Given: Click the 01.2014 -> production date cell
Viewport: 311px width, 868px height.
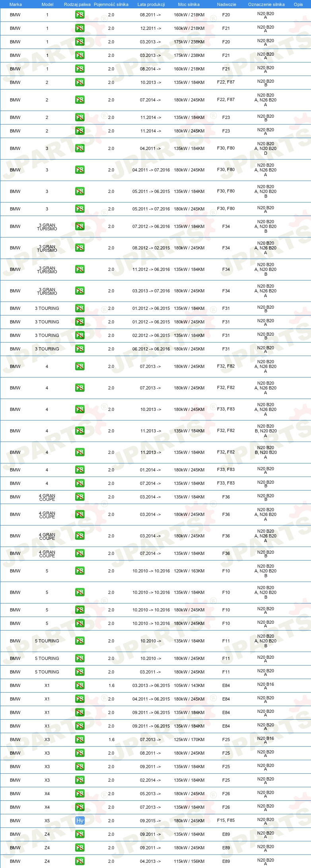Looking at the screenshot, I should point(150,470).
